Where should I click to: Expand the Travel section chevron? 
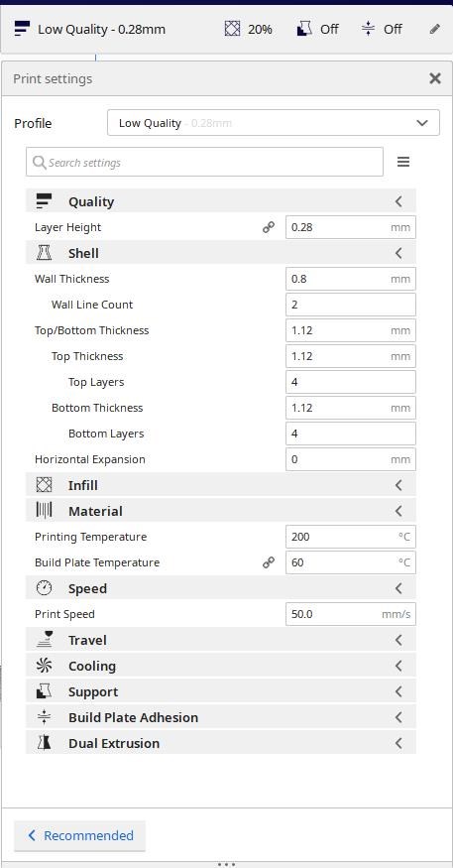[398, 640]
